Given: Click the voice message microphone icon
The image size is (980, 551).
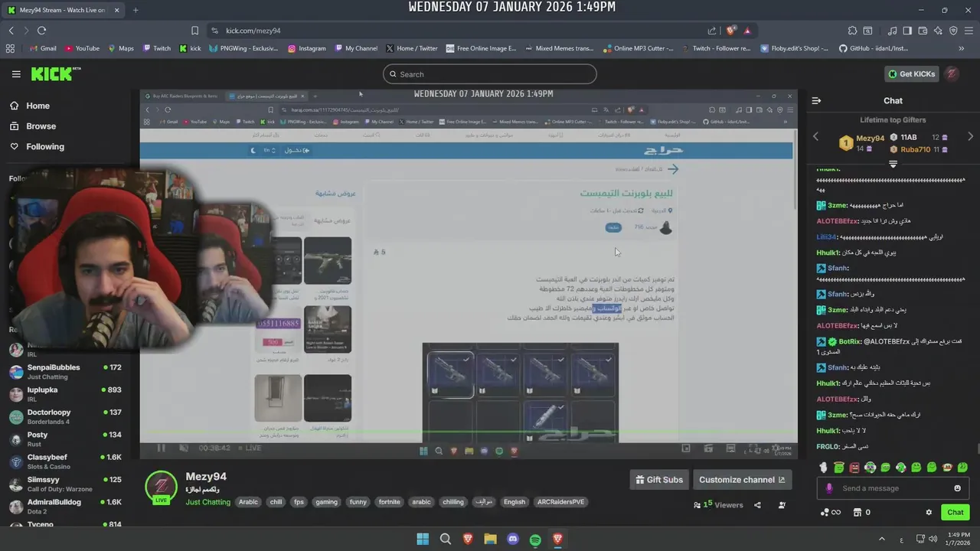Looking at the screenshot, I should [x=829, y=488].
